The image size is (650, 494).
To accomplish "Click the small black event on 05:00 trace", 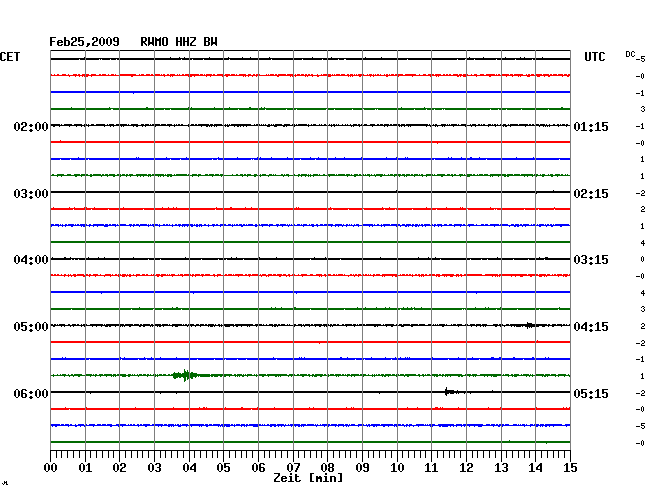I will click(530, 325).
